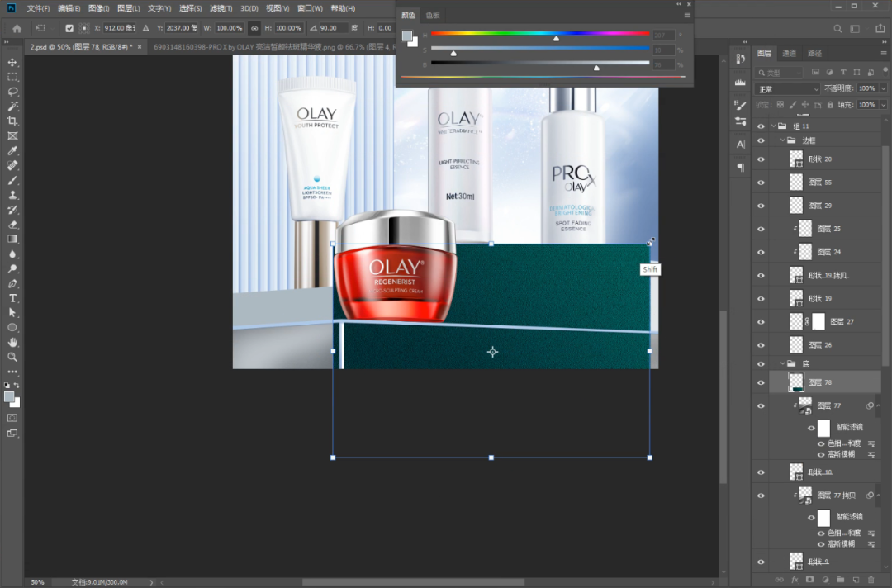The height and width of the screenshot is (588, 892).
Task: Open the 滤镜(T) menu
Action: click(x=219, y=8)
